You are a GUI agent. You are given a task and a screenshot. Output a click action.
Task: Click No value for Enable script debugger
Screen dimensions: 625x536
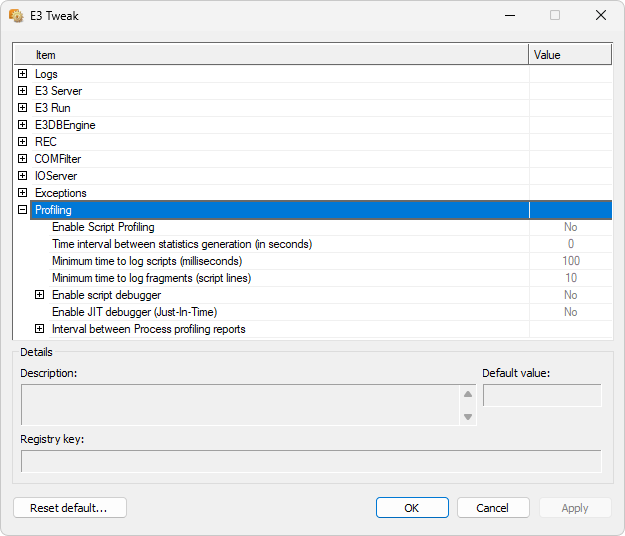click(570, 295)
